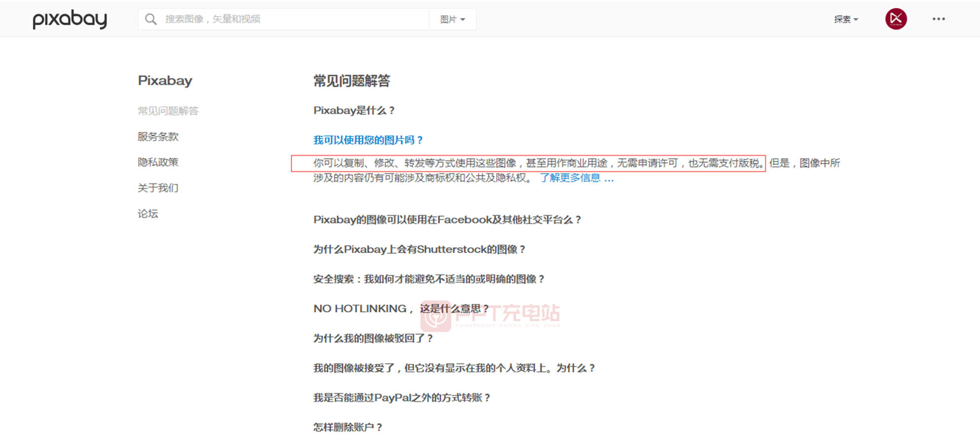Viewport: 980px width, 441px height.
Task: Collapse the question 我可以使用您的图片吗？
Action: coord(368,140)
